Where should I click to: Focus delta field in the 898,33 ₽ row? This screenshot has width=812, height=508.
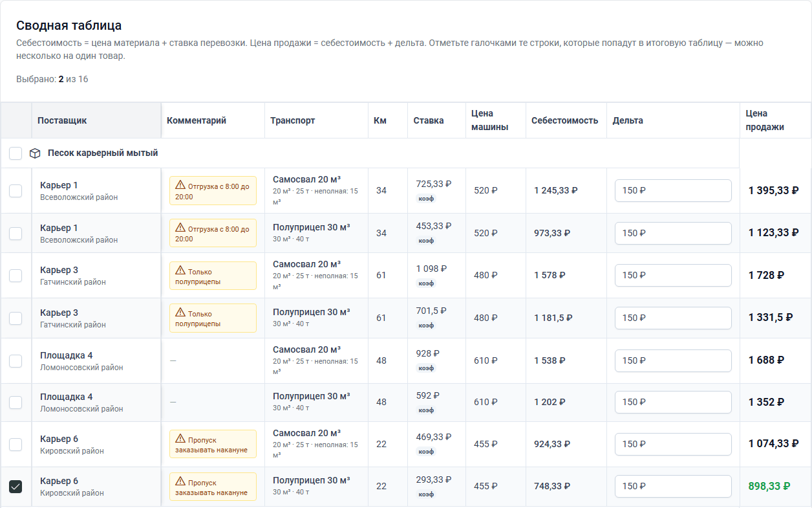point(673,486)
